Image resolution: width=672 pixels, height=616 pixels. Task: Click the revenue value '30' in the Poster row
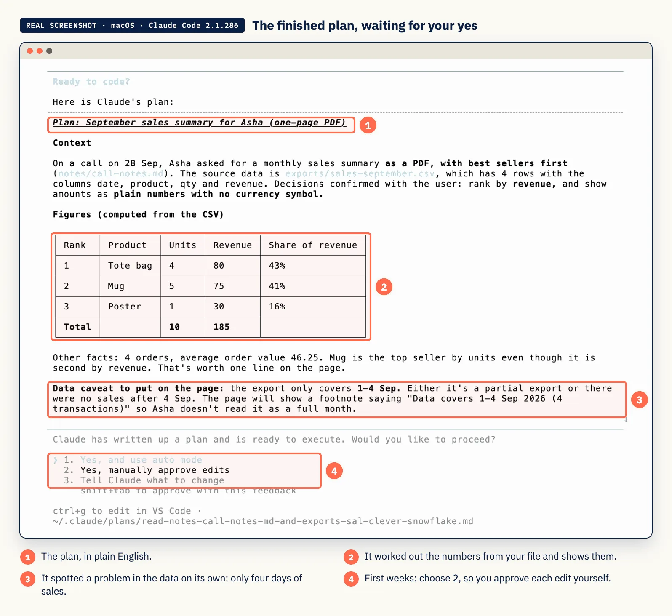pos(219,307)
